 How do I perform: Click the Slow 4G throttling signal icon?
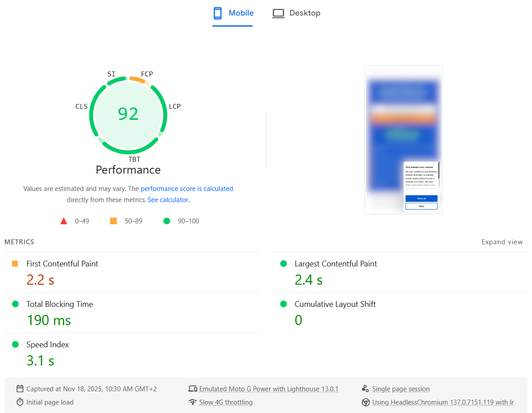[x=192, y=402]
